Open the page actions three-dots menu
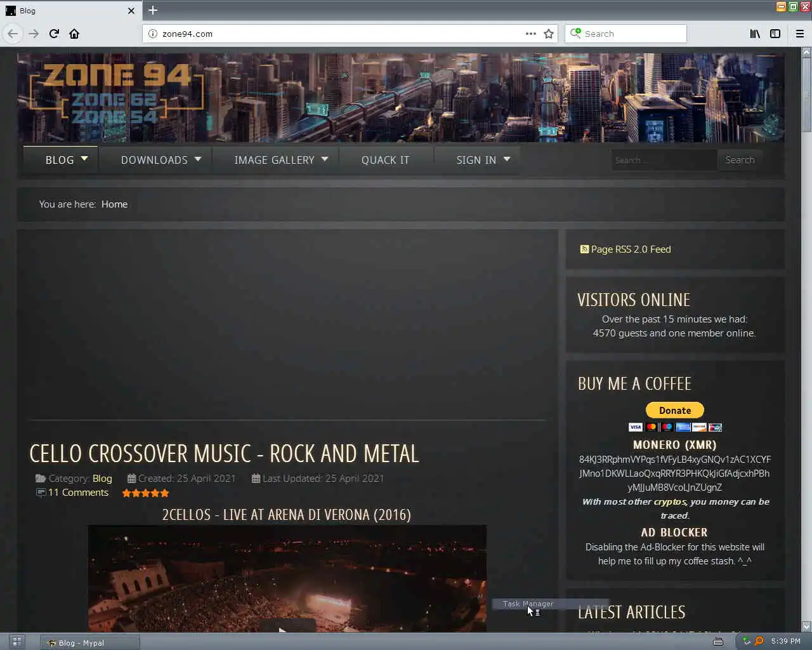 (x=531, y=34)
